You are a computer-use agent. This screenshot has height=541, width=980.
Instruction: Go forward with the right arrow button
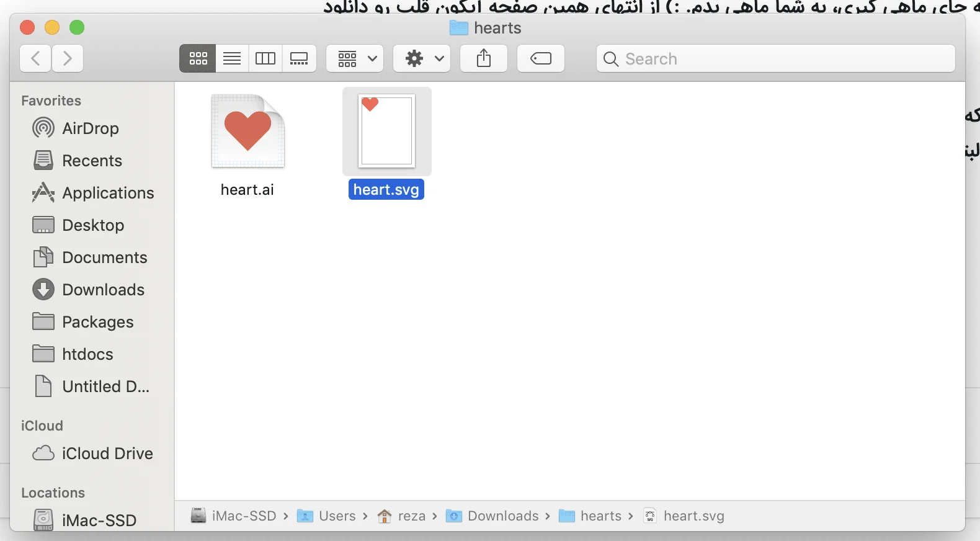[68, 58]
